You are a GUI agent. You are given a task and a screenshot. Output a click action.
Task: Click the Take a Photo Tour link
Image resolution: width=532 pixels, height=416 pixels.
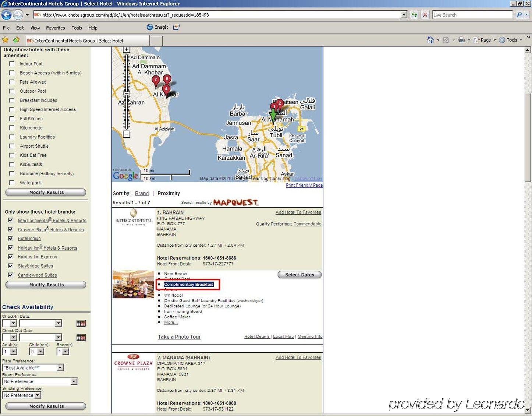tap(179, 337)
